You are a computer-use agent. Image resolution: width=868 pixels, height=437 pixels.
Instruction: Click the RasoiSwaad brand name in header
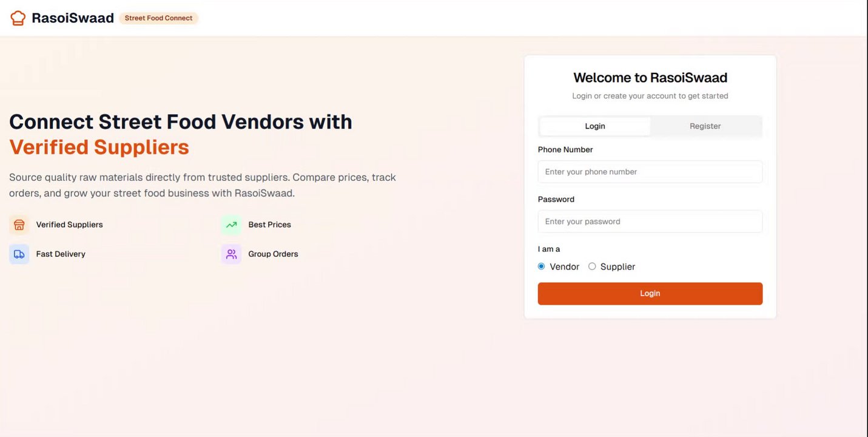[73, 18]
